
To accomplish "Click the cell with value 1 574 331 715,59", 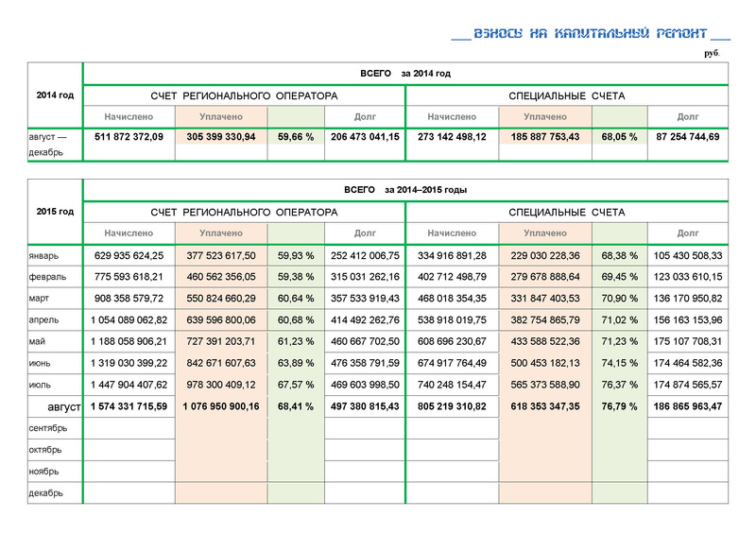I will [129, 406].
